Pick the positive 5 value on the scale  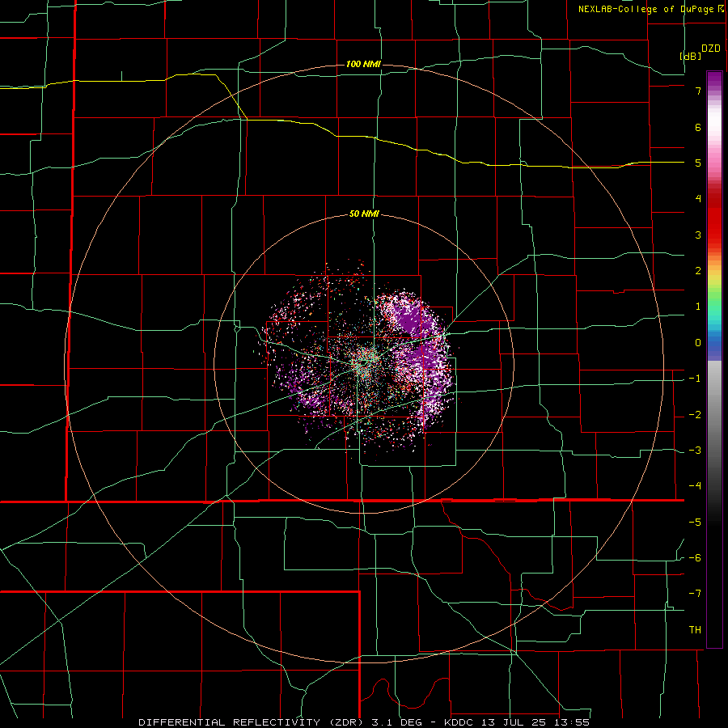[698, 163]
